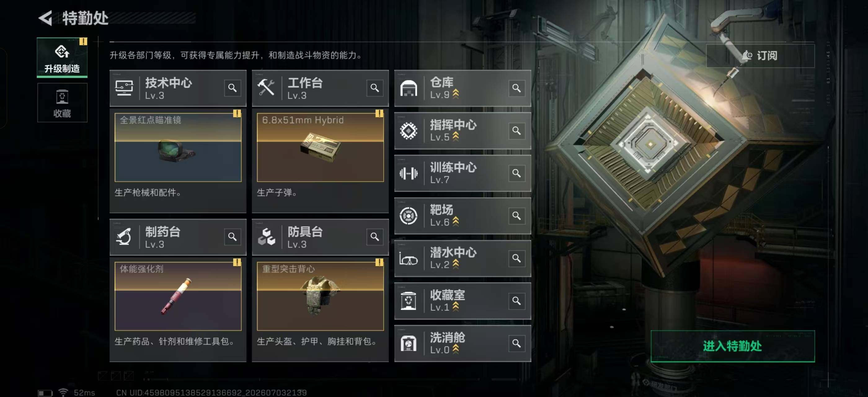Open magnifier details for 防具台
The image size is (868, 397).
click(375, 237)
